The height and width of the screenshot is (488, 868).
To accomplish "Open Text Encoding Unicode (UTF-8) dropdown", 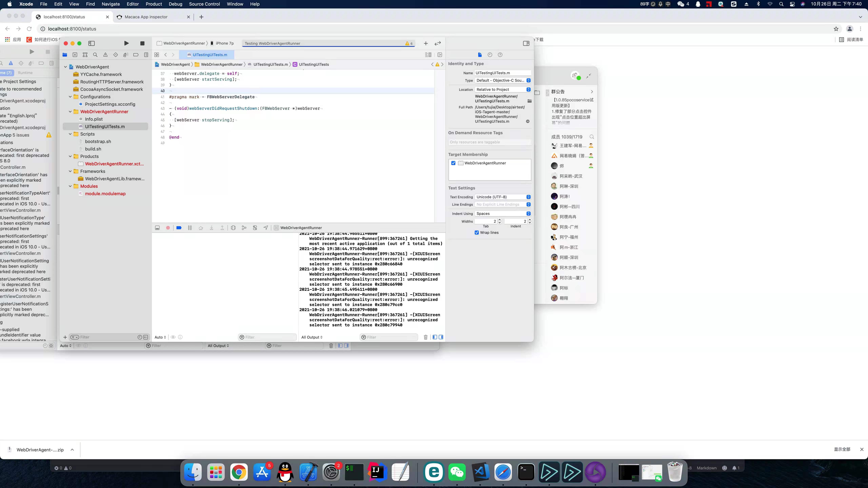I will [503, 197].
